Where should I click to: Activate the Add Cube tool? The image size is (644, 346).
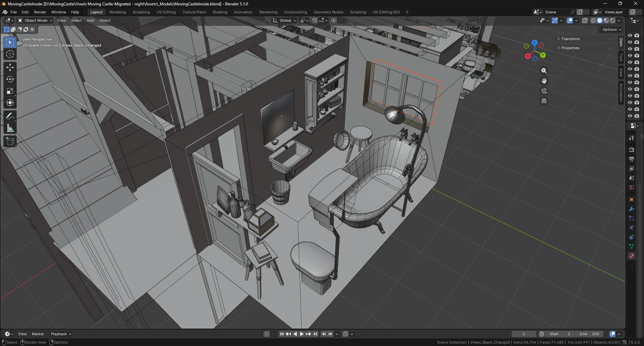10,141
